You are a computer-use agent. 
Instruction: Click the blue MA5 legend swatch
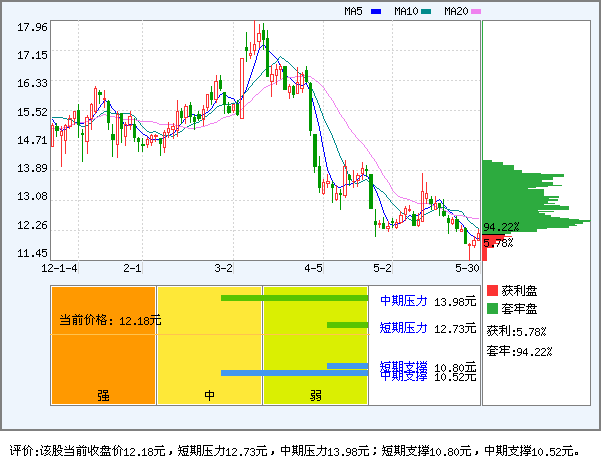(x=376, y=12)
